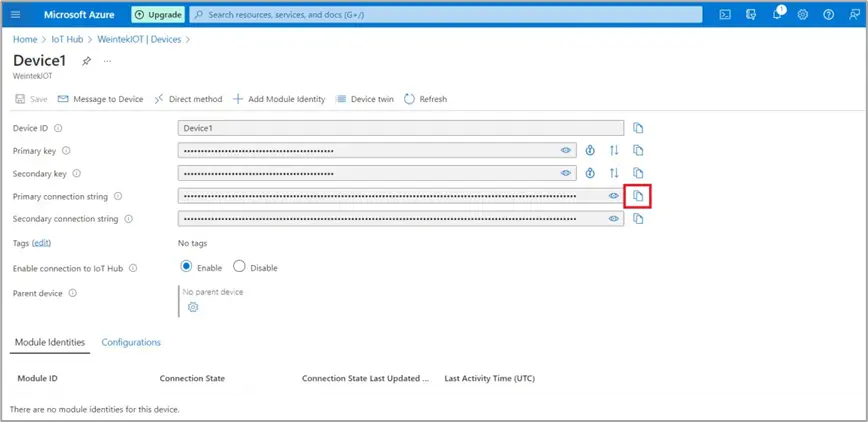Copy the Secondary connection string
The width and height of the screenshot is (868, 422).
point(638,219)
